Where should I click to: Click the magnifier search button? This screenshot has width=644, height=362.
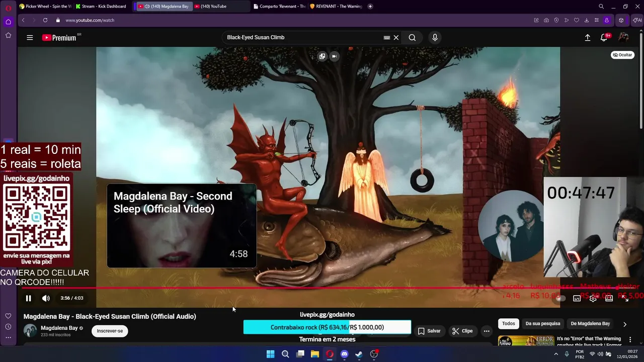click(x=412, y=37)
